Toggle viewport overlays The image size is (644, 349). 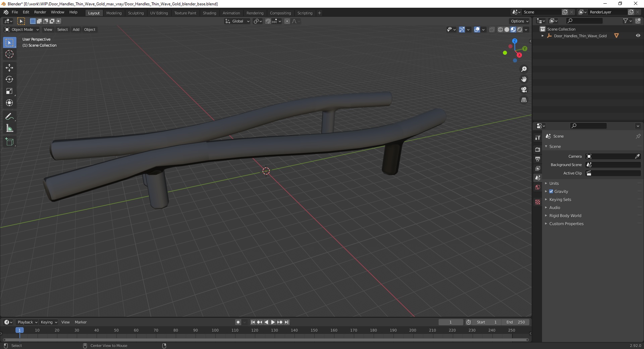[477, 30]
